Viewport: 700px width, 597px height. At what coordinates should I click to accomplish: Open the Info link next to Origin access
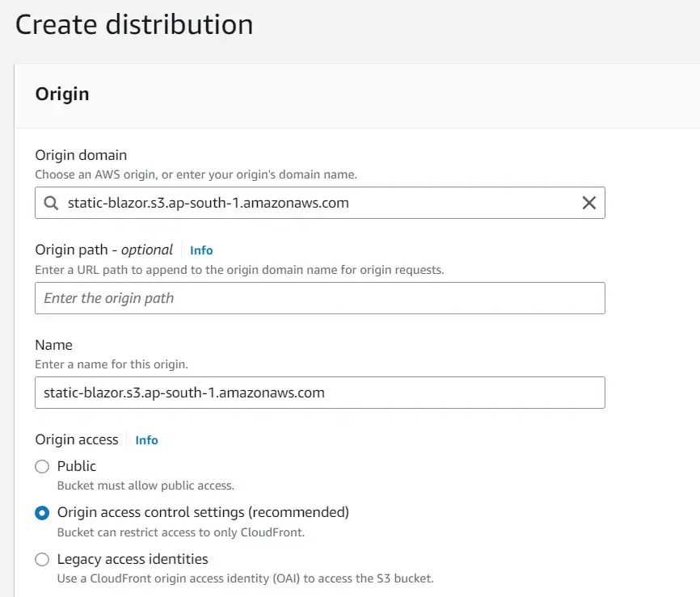(x=146, y=440)
